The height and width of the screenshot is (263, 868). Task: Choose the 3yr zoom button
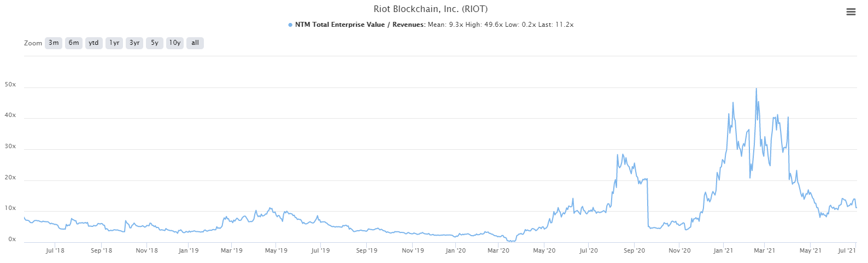[x=134, y=43]
